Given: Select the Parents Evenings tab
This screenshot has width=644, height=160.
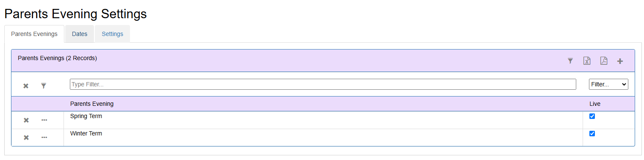Looking at the screenshot, I should click(x=34, y=34).
